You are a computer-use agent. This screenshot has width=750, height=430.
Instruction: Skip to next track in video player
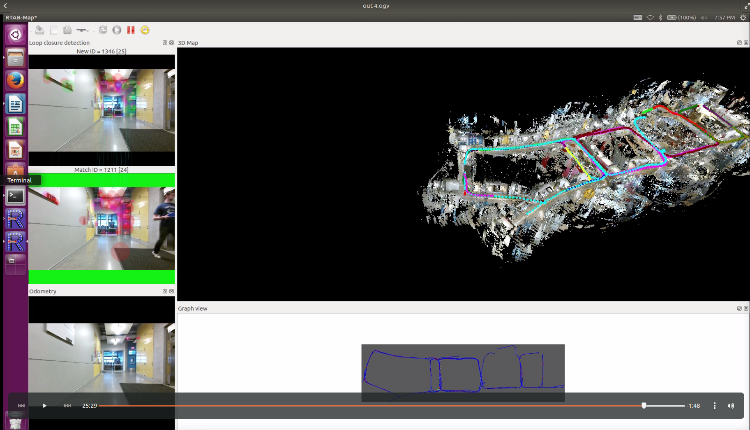[x=67, y=406]
